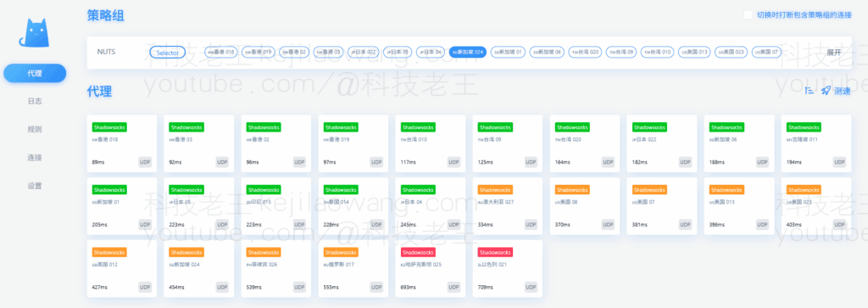The height and width of the screenshot is (308, 868).
Task: Select the 香港 018 group chip
Action: [x=221, y=52]
